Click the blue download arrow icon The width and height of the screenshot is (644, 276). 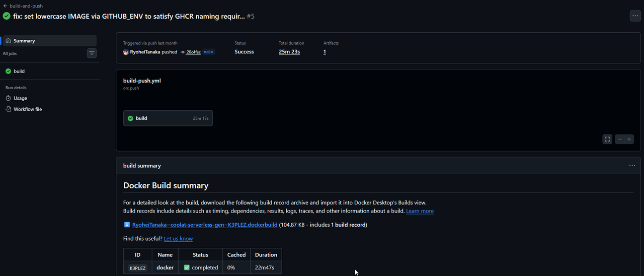point(127,225)
